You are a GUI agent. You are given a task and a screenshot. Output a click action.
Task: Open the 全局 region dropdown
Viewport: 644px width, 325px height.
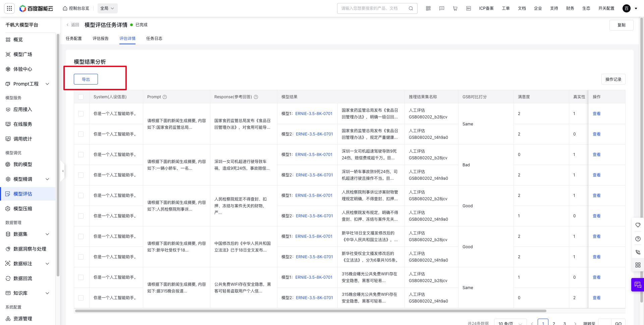click(108, 8)
